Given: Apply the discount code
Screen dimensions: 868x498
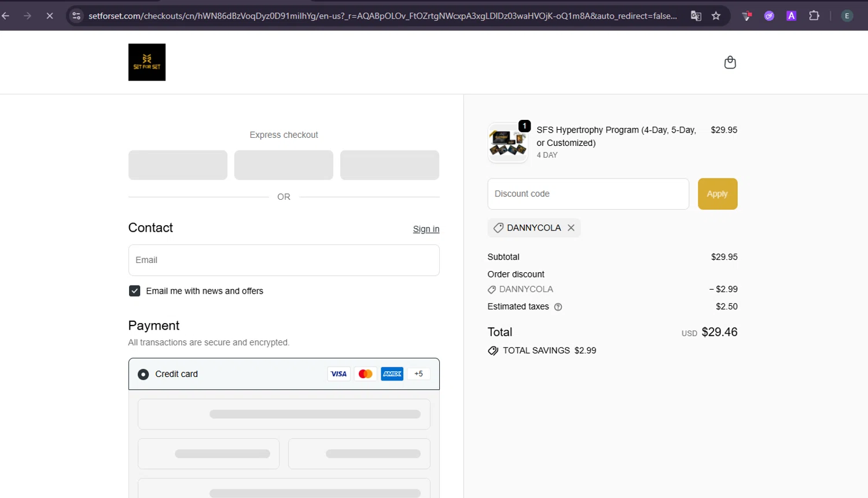Looking at the screenshot, I should pos(718,194).
